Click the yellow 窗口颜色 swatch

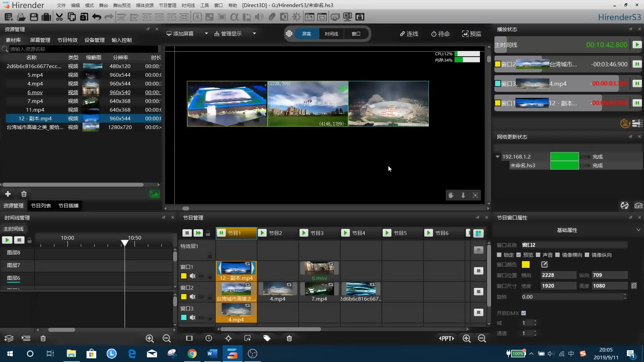(x=526, y=264)
